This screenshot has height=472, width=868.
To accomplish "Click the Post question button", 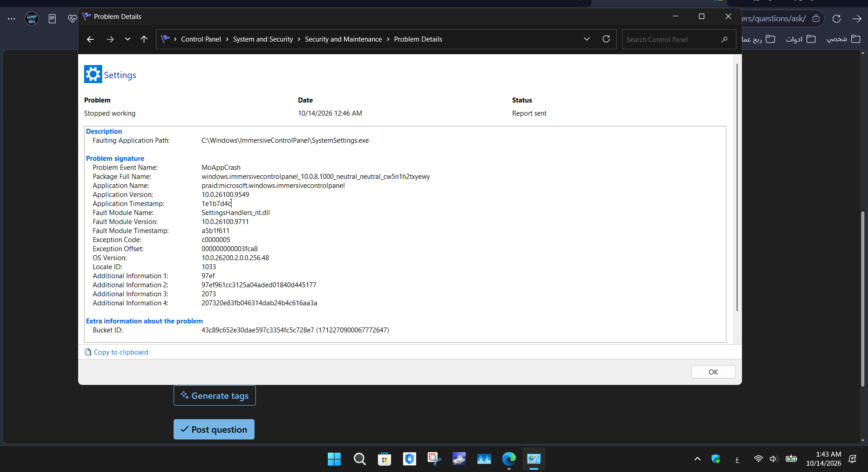I will (x=214, y=430).
